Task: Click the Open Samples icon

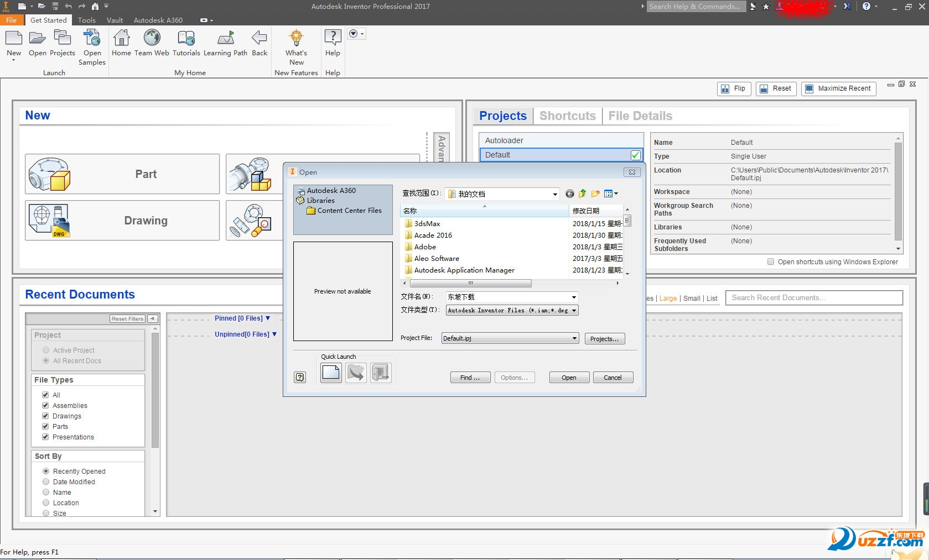Action: point(92,38)
